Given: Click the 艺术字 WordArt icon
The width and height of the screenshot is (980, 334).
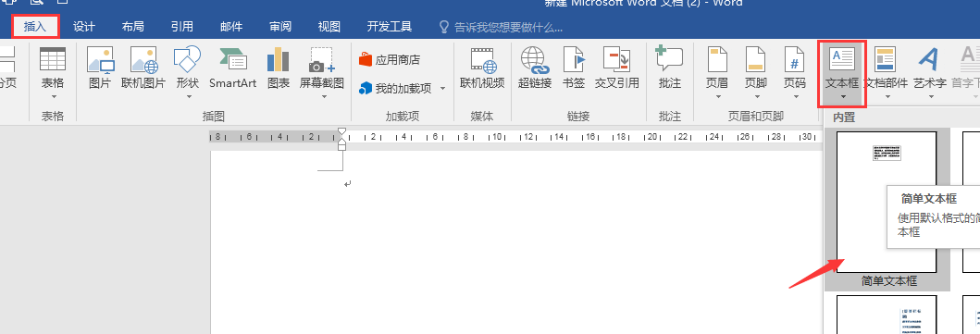Looking at the screenshot, I should [x=929, y=68].
